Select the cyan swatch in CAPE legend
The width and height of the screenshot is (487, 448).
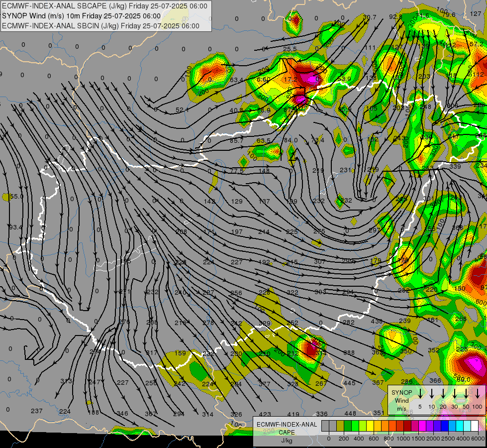[x=459, y=426]
